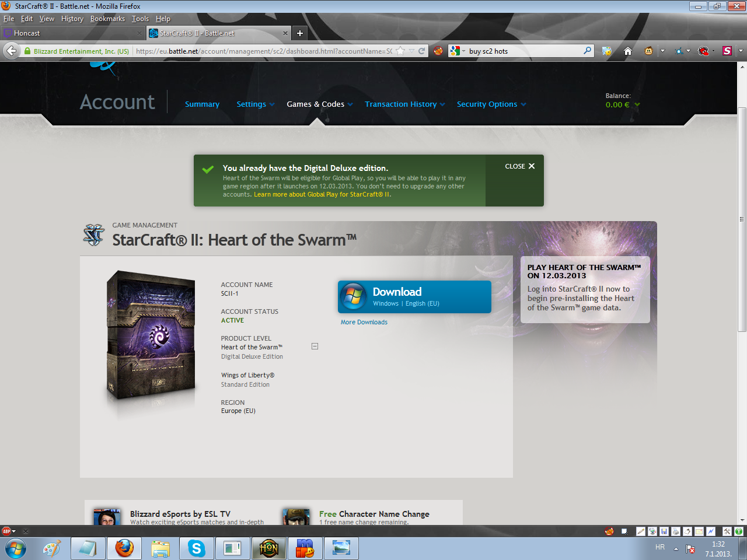This screenshot has height=560, width=747.
Task: Open the More Downloads link
Action: coord(364,322)
